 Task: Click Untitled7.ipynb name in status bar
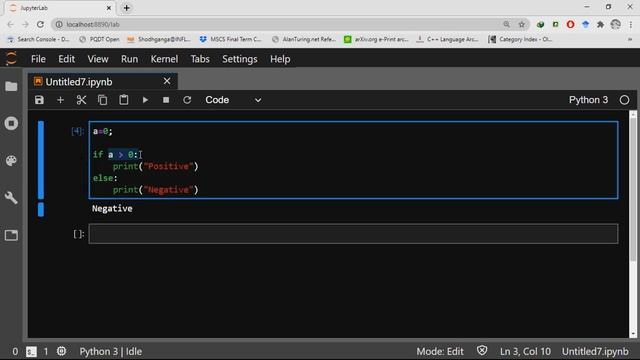pos(595,351)
